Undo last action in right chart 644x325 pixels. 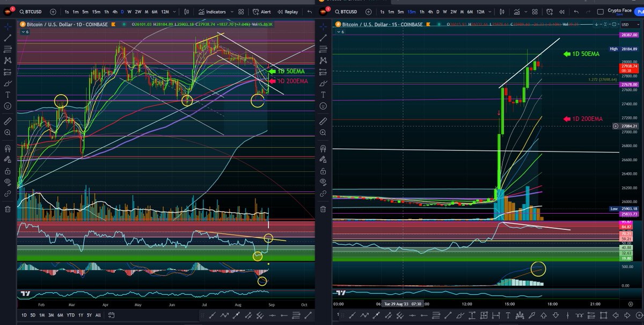[x=576, y=11]
